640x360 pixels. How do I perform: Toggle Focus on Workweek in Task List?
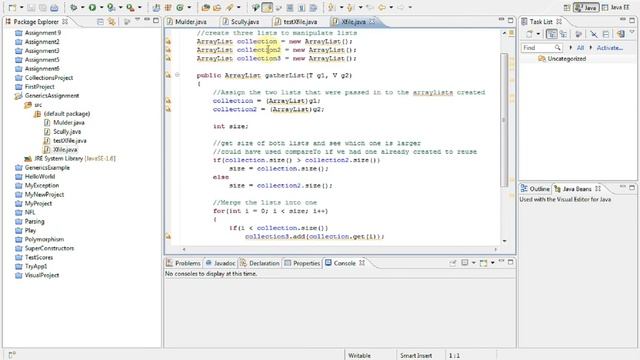(578, 34)
